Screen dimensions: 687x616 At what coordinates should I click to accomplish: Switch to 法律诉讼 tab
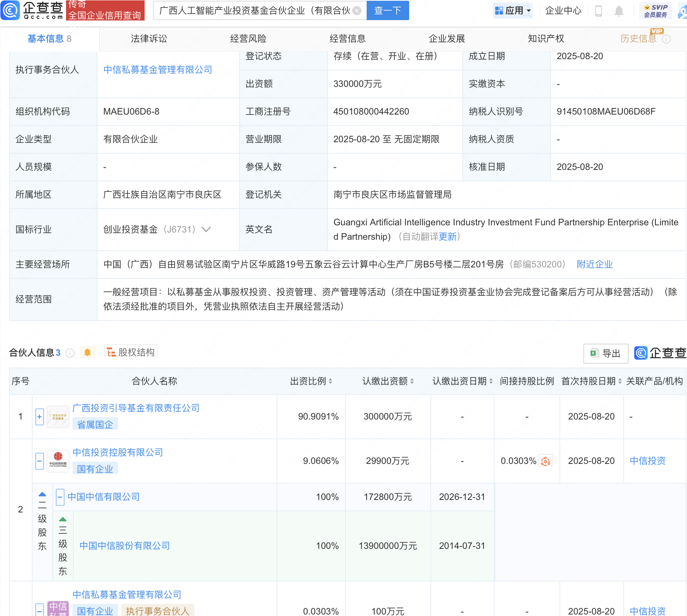point(149,39)
